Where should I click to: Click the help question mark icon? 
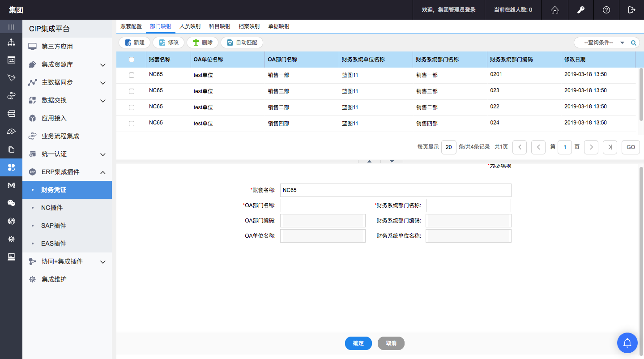point(606,10)
